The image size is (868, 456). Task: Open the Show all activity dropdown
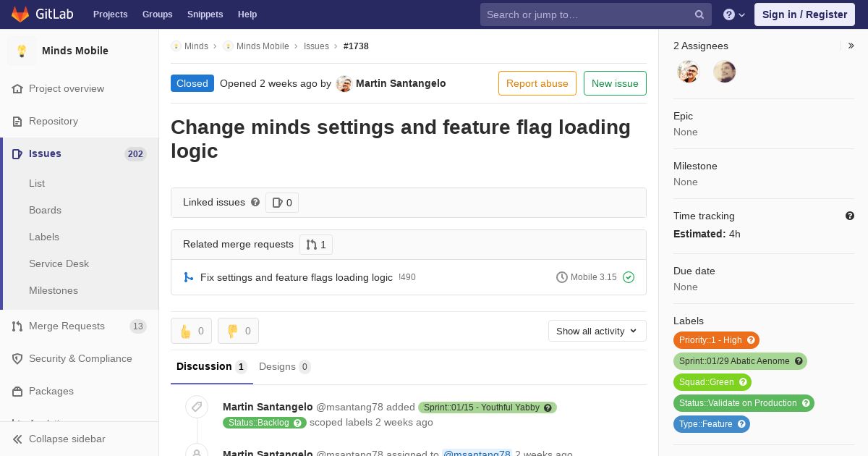pos(597,331)
